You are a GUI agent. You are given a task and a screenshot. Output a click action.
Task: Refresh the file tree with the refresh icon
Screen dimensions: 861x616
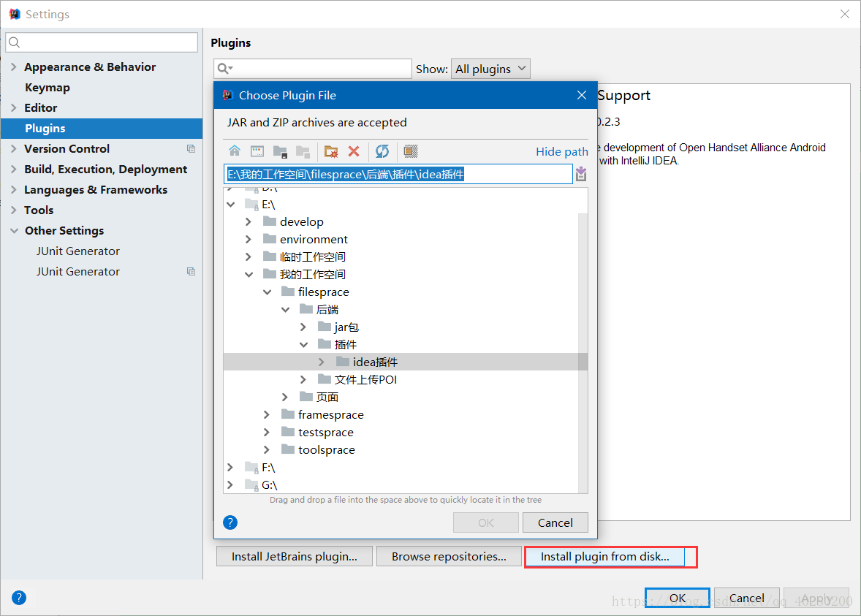pyautogui.click(x=382, y=151)
